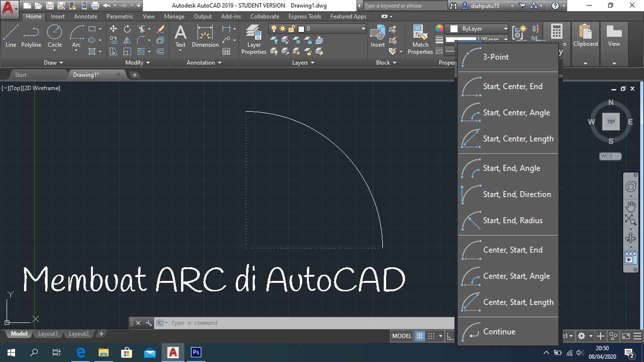Click the WCS label under ViewCube
This screenshot has width=644, height=362.
[611, 156]
